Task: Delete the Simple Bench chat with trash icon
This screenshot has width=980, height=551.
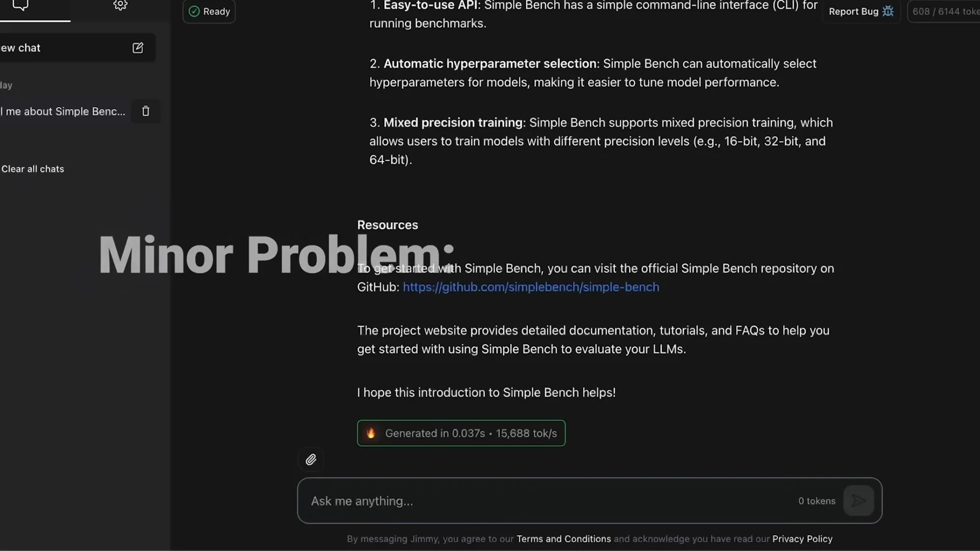Action: (146, 111)
